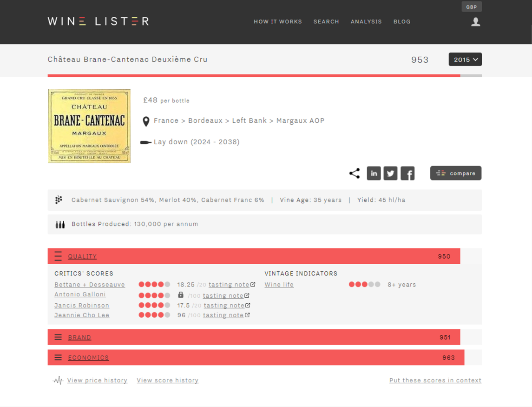This screenshot has width=532, height=407.
Task: View price history link
Action: click(x=97, y=380)
